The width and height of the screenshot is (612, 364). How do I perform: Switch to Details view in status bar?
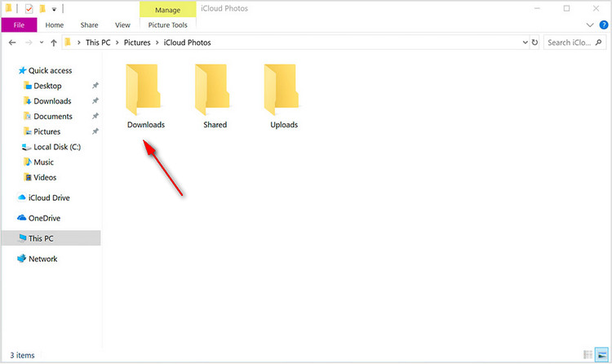point(588,355)
